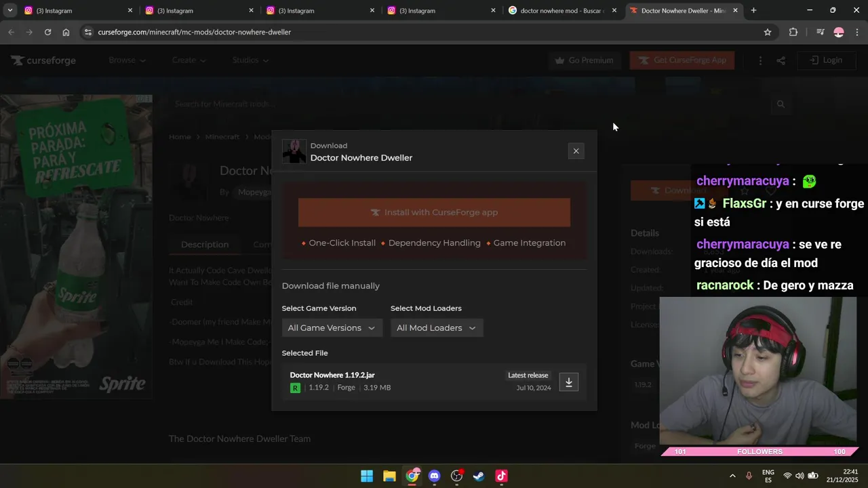Screen dimensions: 868x488
Task: Click the green R release badge
Action: click(x=295, y=388)
